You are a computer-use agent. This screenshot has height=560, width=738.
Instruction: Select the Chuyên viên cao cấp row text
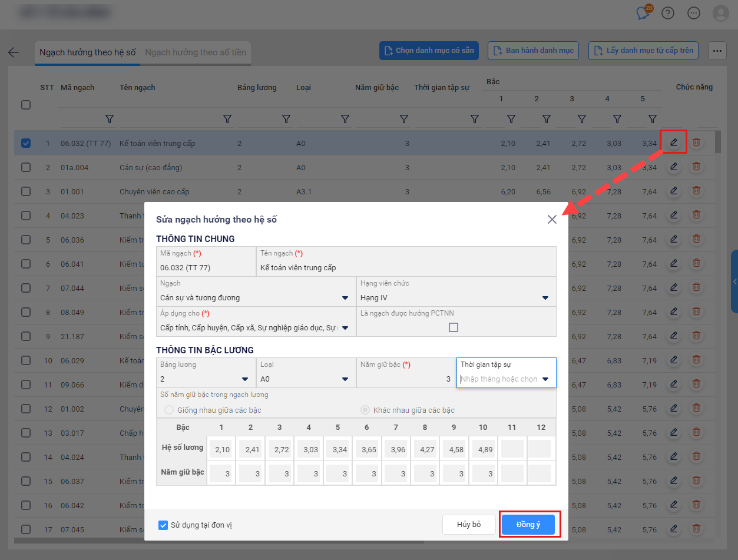coord(154,192)
